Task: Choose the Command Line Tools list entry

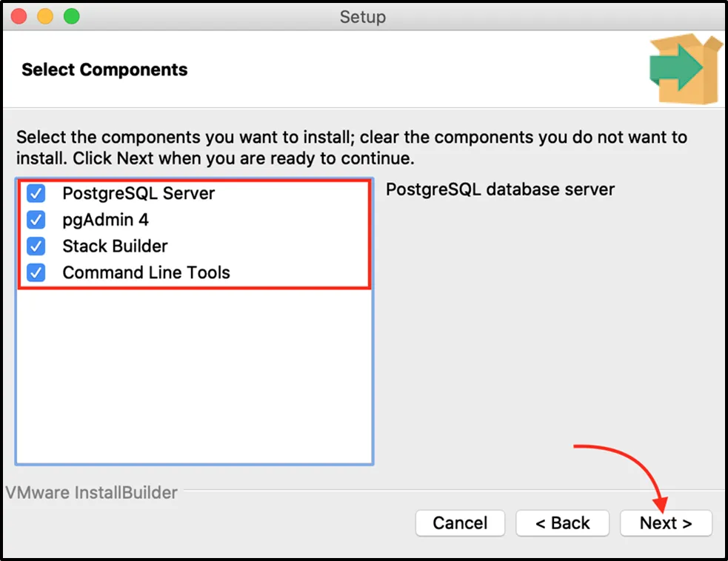Action: click(146, 272)
